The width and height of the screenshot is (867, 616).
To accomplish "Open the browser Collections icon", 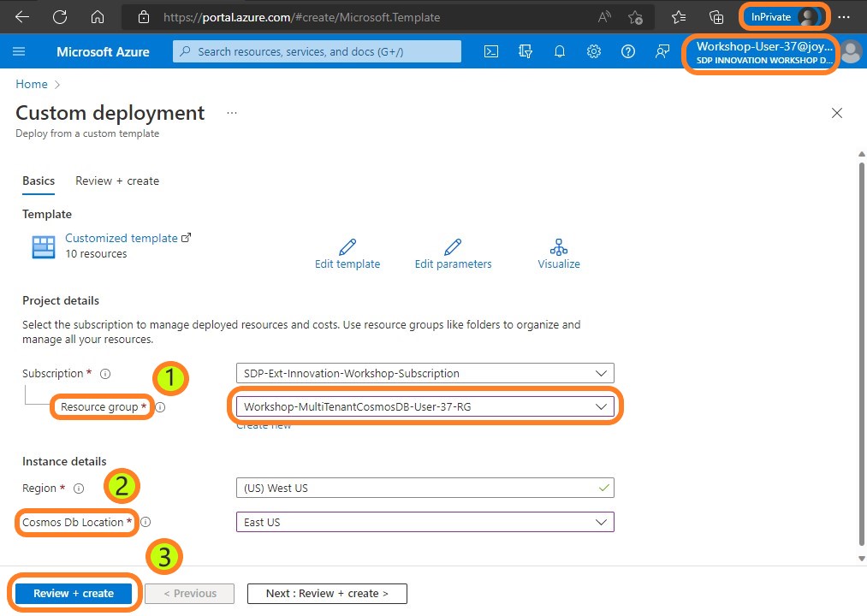I will [x=716, y=18].
